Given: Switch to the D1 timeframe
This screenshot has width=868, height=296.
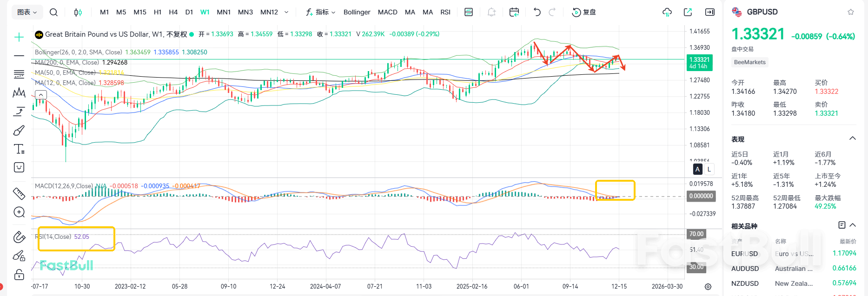Looking at the screenshot, I should point(189,12).
